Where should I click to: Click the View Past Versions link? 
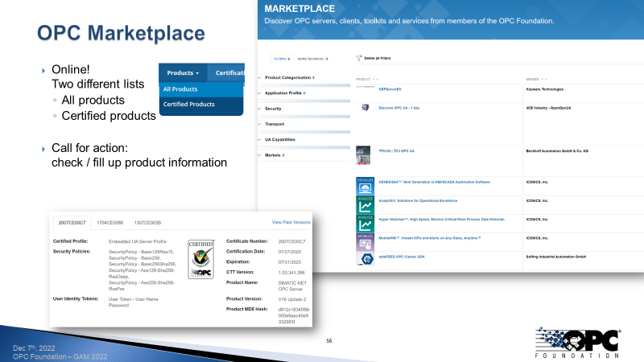point(291,223)
